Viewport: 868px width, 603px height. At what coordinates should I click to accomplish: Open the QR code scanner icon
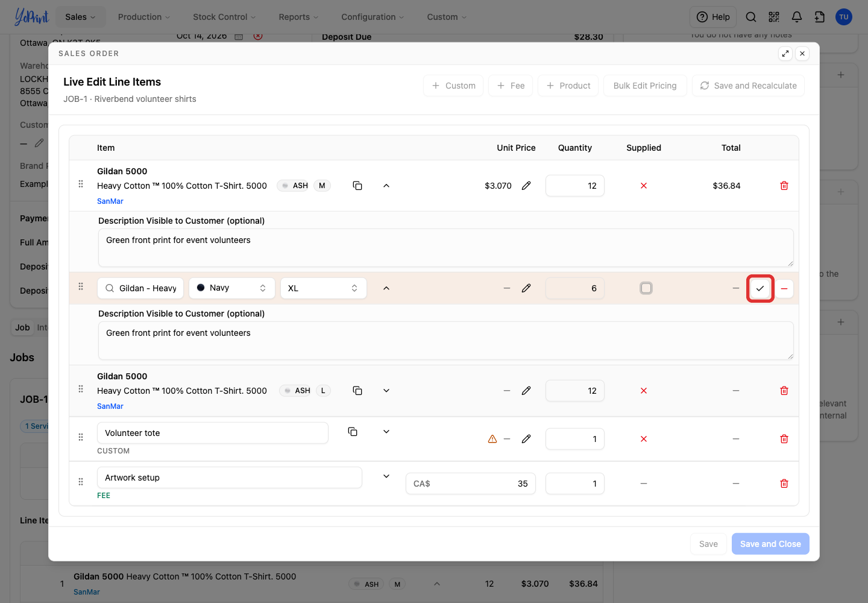click(x=774, y=17)
